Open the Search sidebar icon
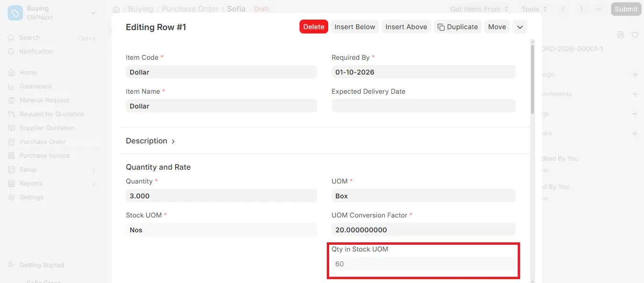This screenshot has width=644, height=283. [x=11, y=38]
